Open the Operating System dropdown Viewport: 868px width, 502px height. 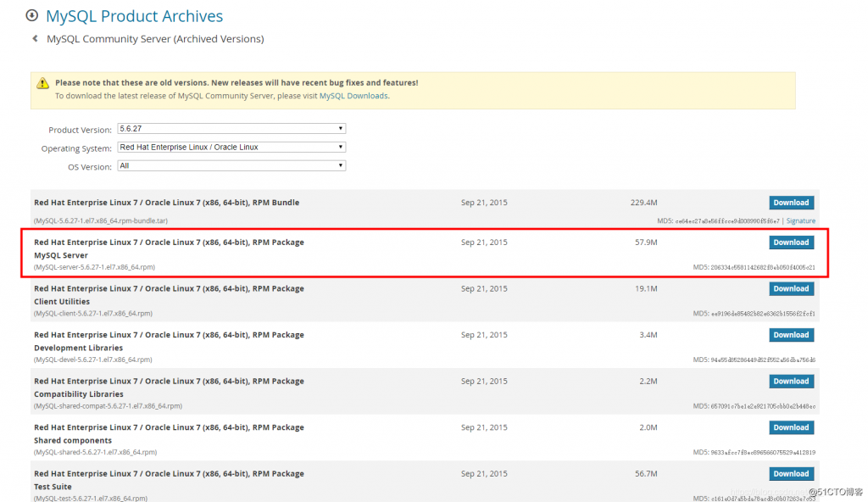click(x=231, y=148)
